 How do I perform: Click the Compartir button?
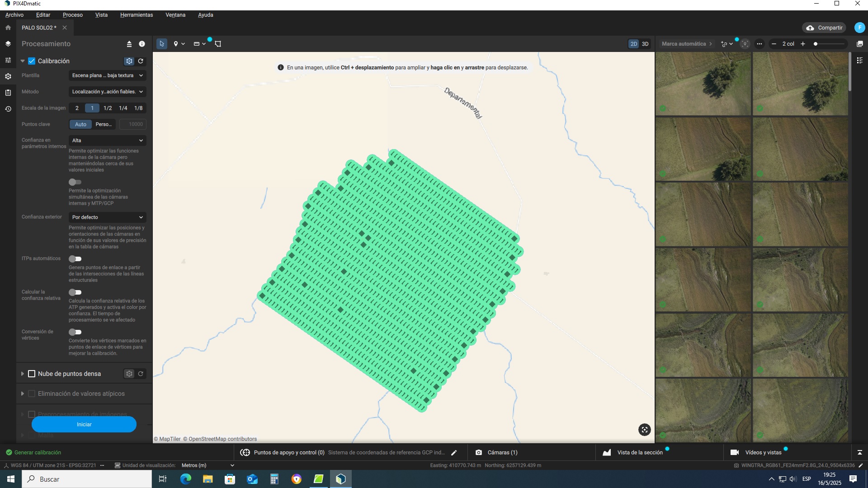coord(825,28)
